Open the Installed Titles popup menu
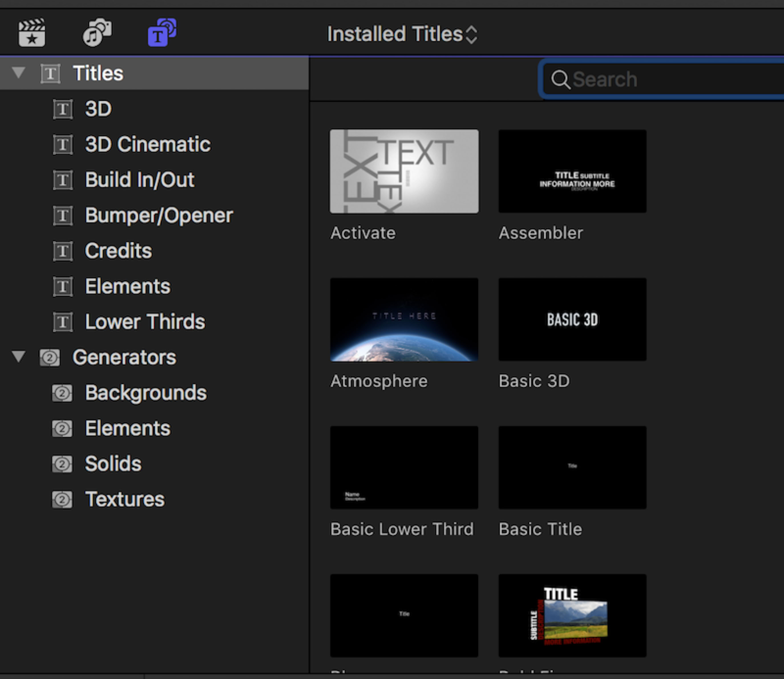 click(402, 35)
